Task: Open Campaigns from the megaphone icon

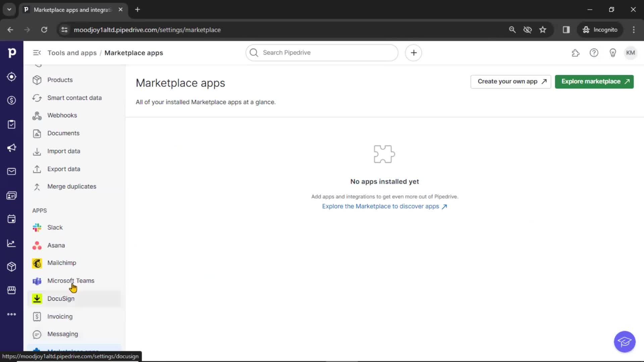Action: click(12, 148)
